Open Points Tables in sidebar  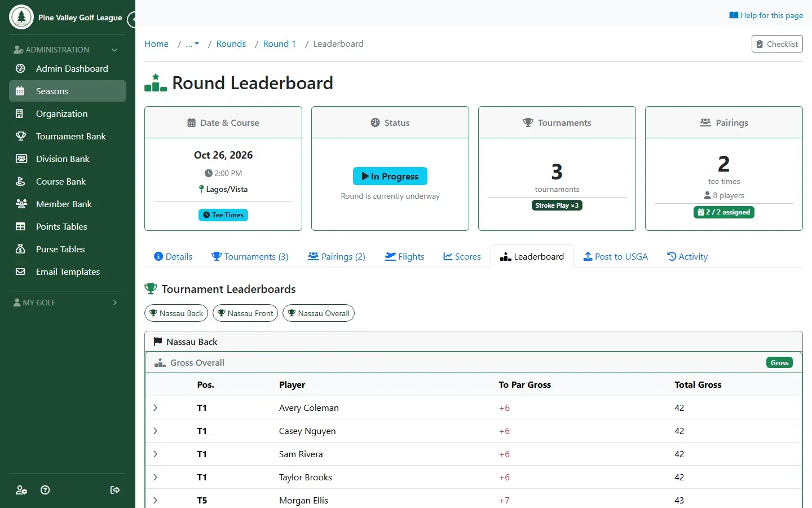tap(68, 226)
